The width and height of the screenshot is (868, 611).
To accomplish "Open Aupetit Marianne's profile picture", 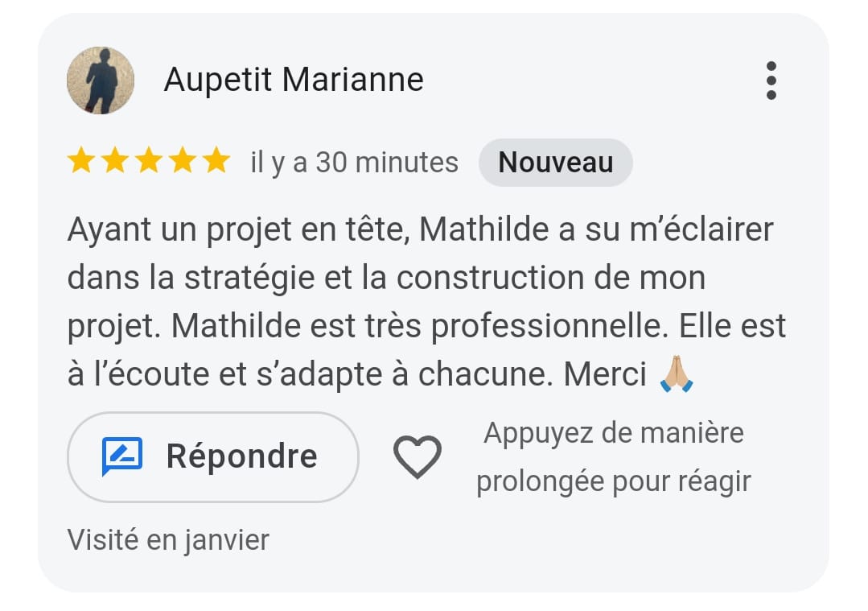I will [101, 81].
